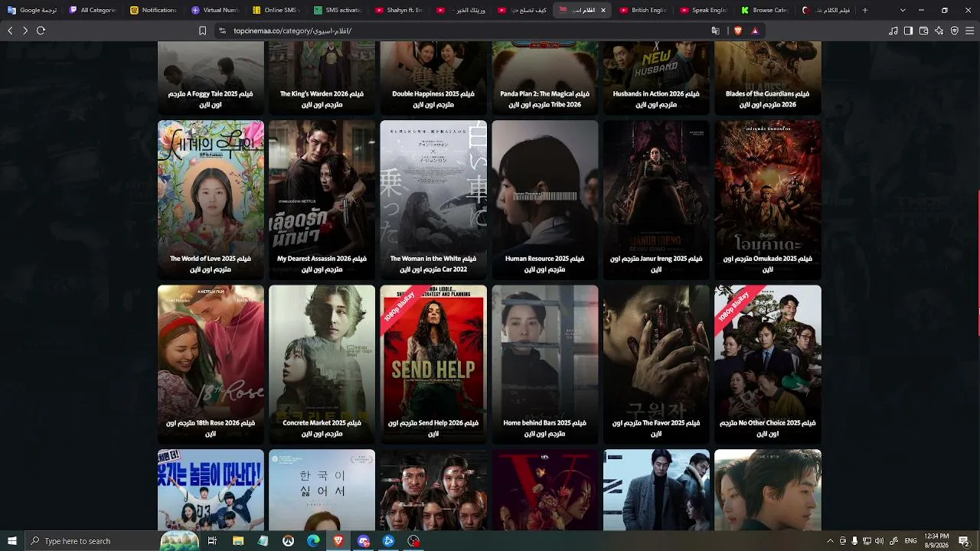Open Task View on the taskbar
The height and width of the screenshot is (551, 980).
coord(212,541)
